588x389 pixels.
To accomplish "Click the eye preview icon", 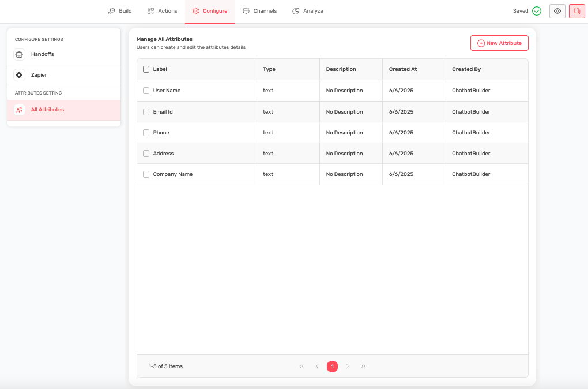I will (557, 11).
